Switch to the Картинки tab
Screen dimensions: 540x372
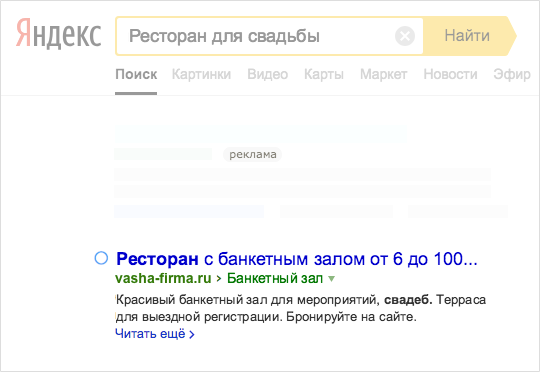click(x=201, y=74)
